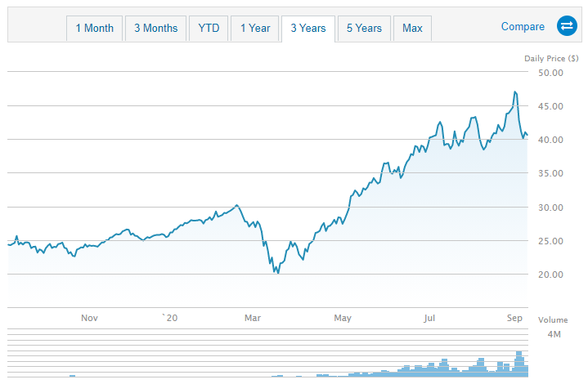Click the Jul label on the time axis
Image resolution: width=588 pixels, height=384 pixels.
(x=430, y=318)
